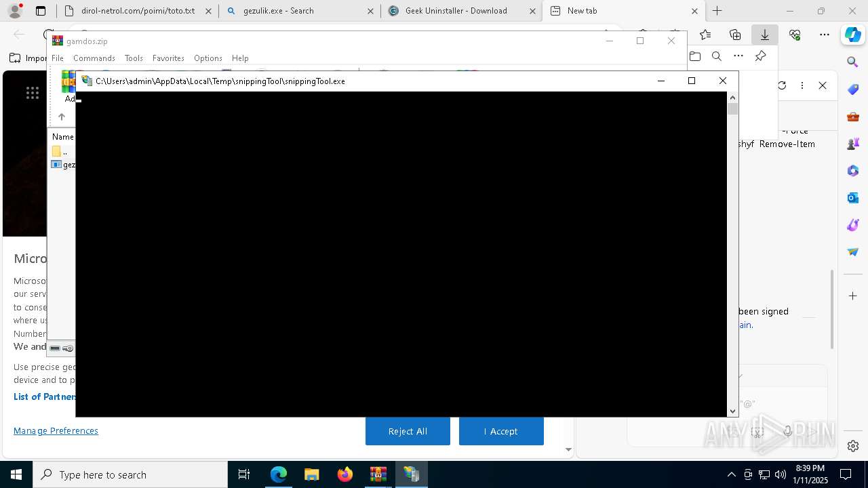Image resolution: width=868 pixels, height=488 pixels.
Task: Add a new browser tab
Action: point(717,11)
